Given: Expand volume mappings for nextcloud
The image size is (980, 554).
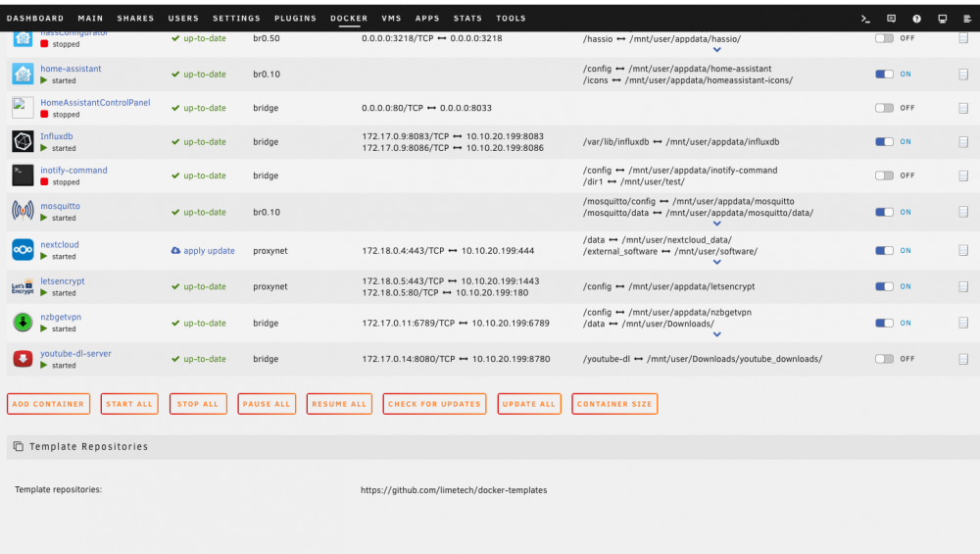Looking at the screenshot, I should 717,262.
